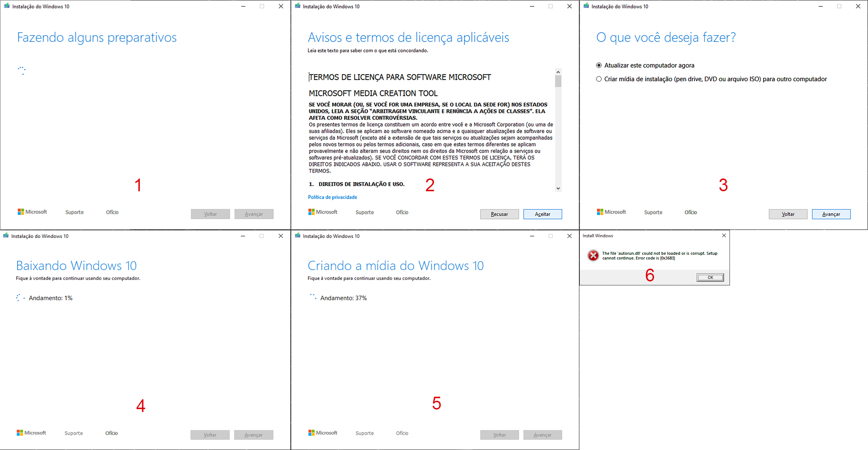Click the setup icon in the Baixando Windows 10 window
This screenshot has height=450, width=868.
pos(6,236)
